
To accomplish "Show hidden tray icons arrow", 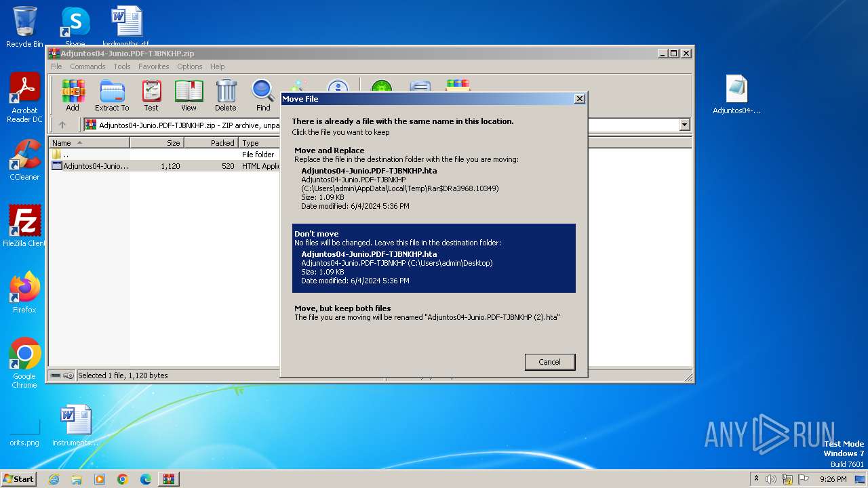I will point(756,479).
